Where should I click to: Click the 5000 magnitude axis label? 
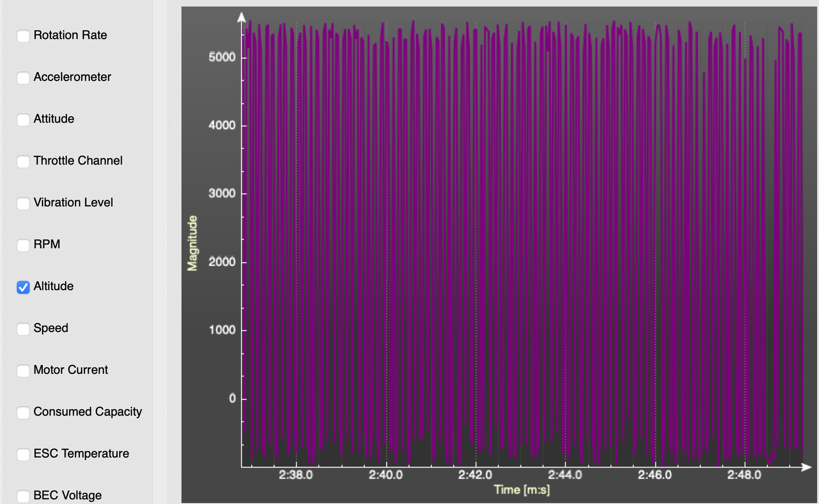click(x=222, y=57)
